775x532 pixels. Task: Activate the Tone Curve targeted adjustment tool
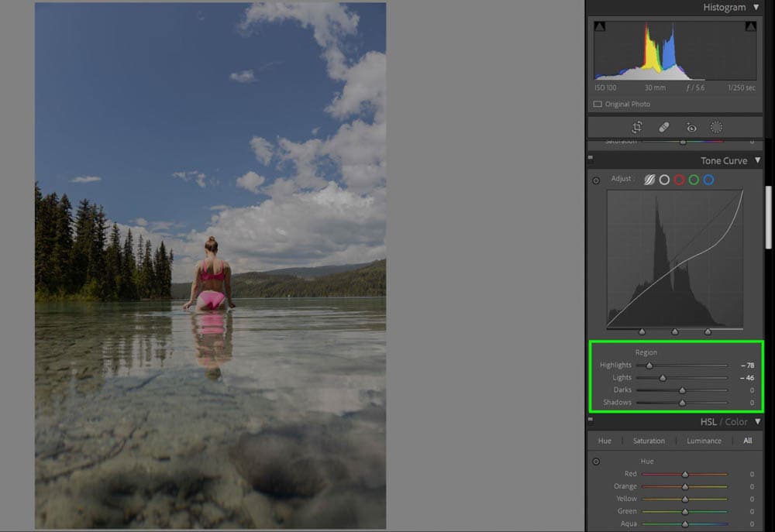(596, 180)
